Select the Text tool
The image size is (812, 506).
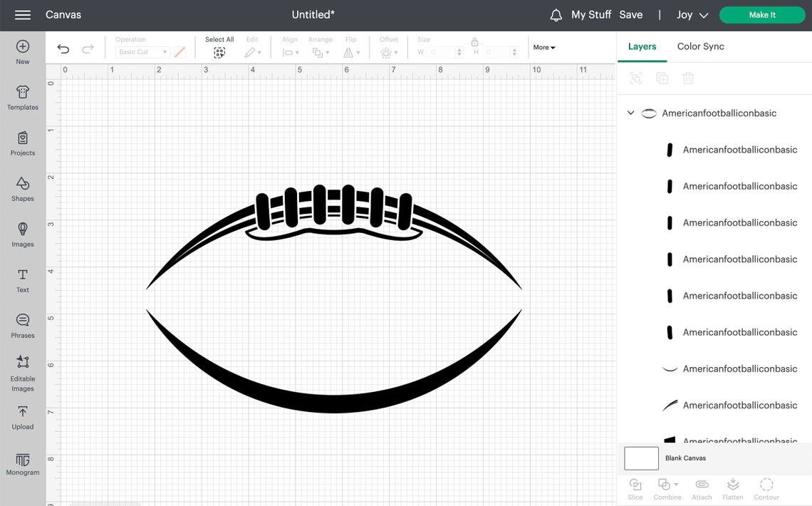click(x=22, y=280)
